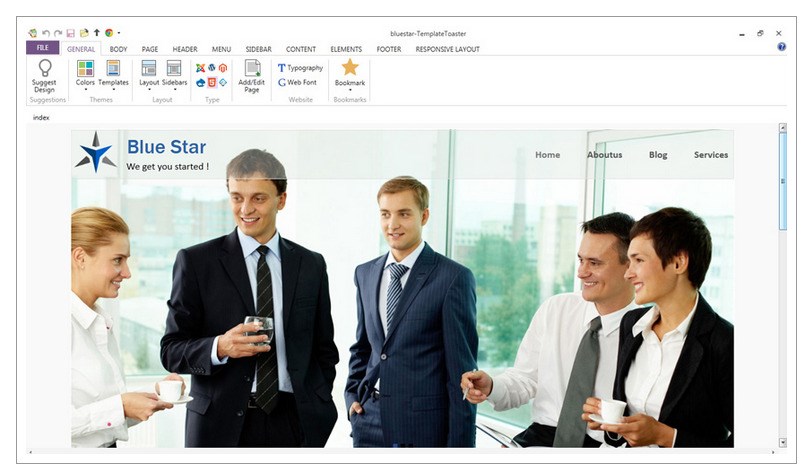Select the HTML5 type icon
811x473 pixels.
pyautogui.click(x=212, y=82)
